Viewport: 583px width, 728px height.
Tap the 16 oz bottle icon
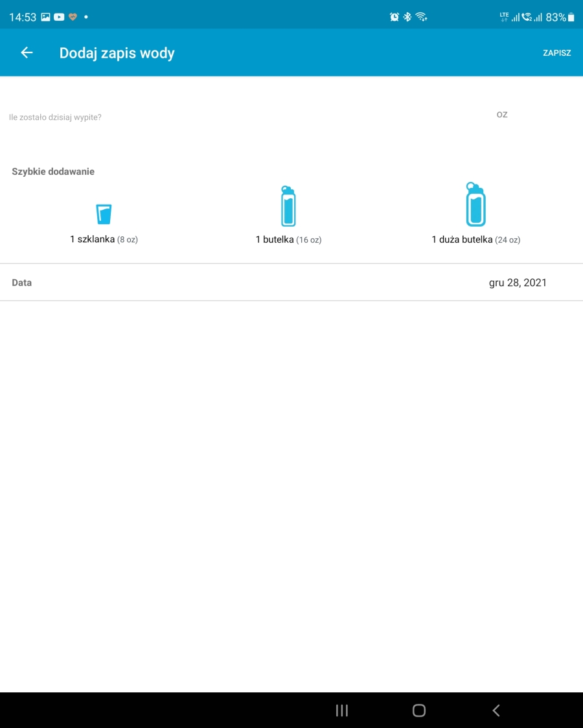(x=288, y=206)
